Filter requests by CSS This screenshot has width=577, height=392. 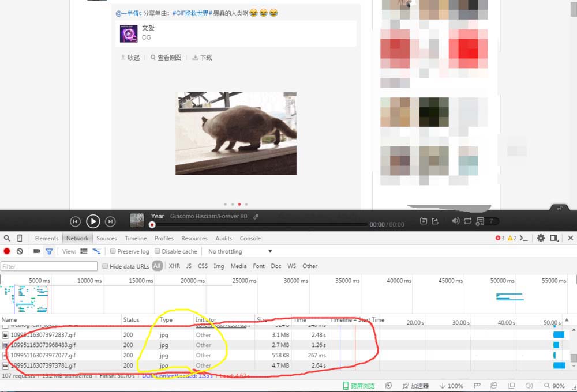tap(203, 266)
